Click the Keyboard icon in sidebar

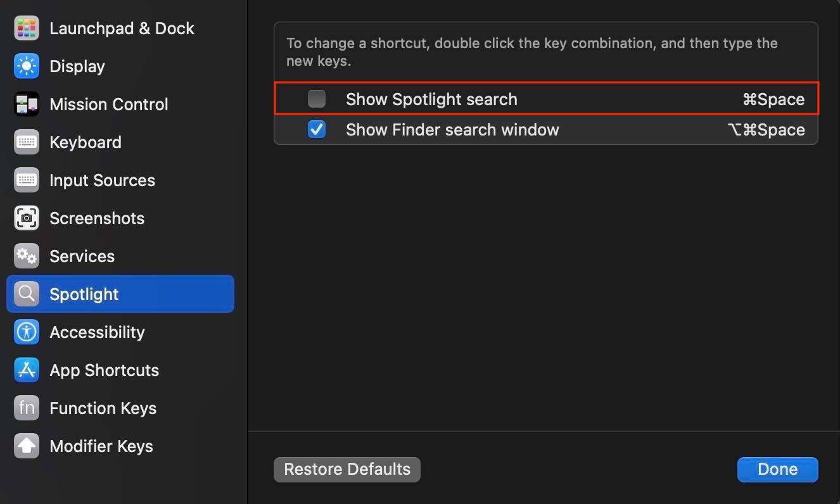point(27,142)
